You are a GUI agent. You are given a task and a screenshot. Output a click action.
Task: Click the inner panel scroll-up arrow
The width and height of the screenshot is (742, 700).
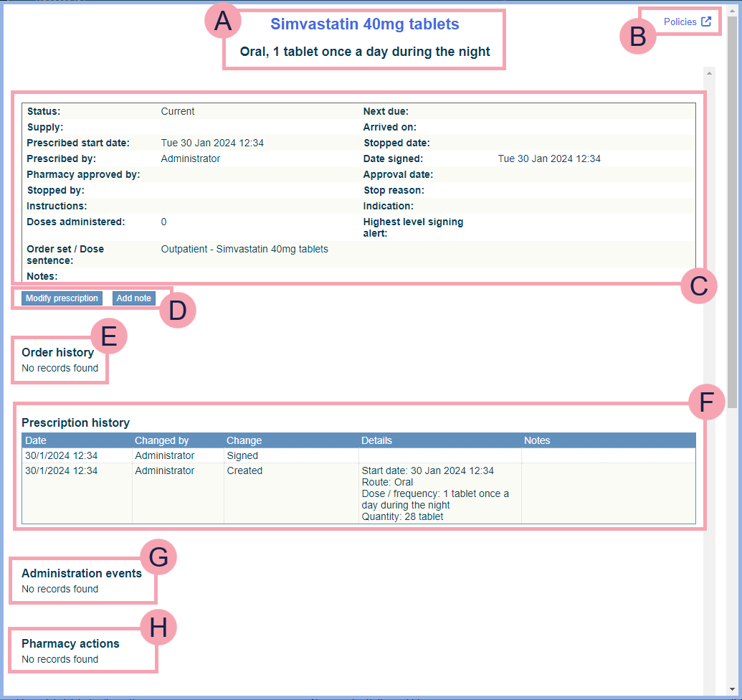coord(710,73)
